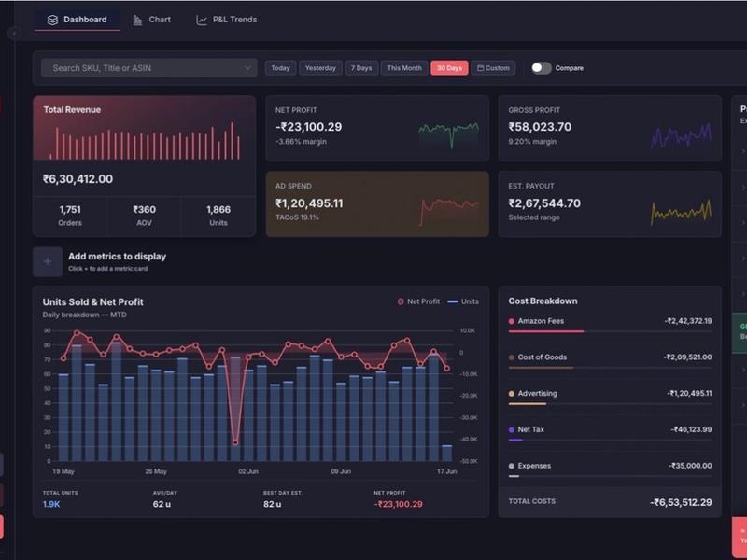Expand the SKU search dropdown arrow
Screen dimensions: 747x560
(x=247, y=68)
